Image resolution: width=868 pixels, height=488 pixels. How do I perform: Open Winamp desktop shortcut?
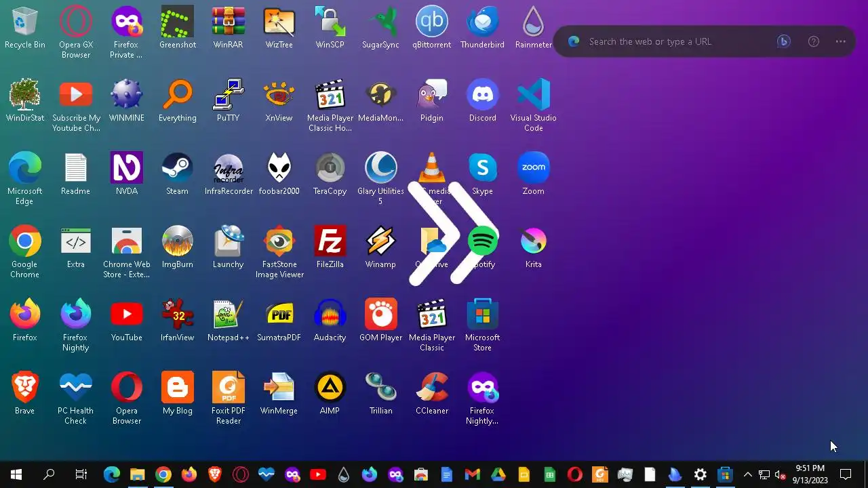[380, 248]
